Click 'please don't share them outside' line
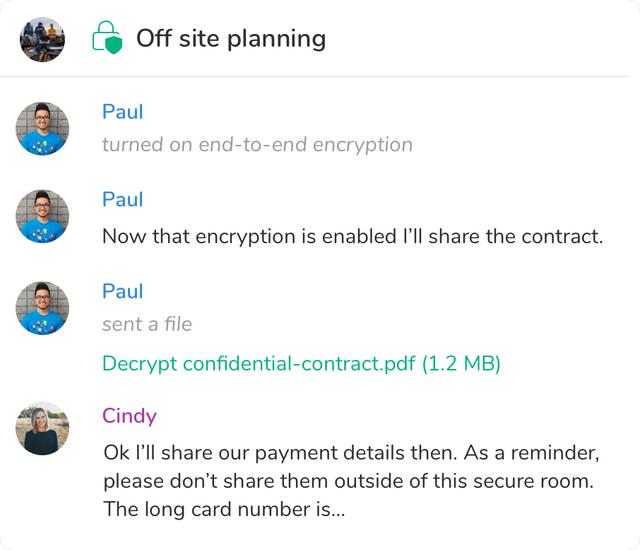This screenshot has width=640, height=550. (351, 481)
